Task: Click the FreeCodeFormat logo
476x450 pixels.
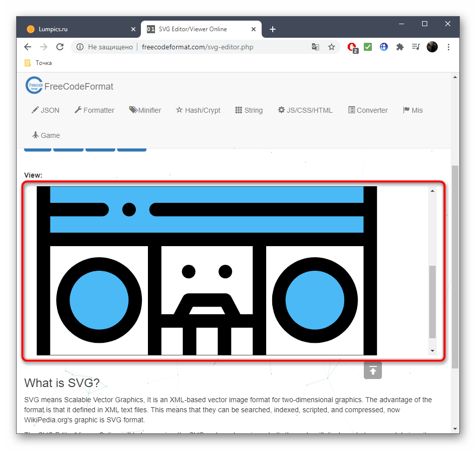Action: tap(69, 86)
